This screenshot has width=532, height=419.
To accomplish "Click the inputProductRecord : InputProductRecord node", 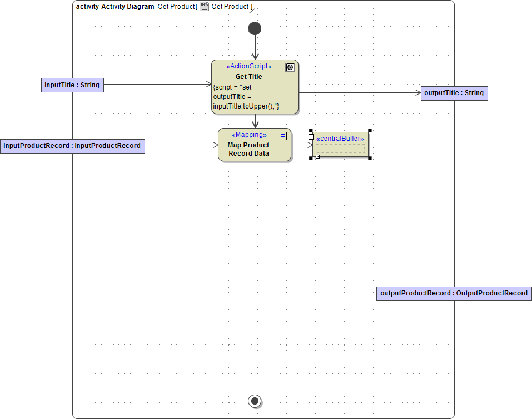I will (72, 145).
